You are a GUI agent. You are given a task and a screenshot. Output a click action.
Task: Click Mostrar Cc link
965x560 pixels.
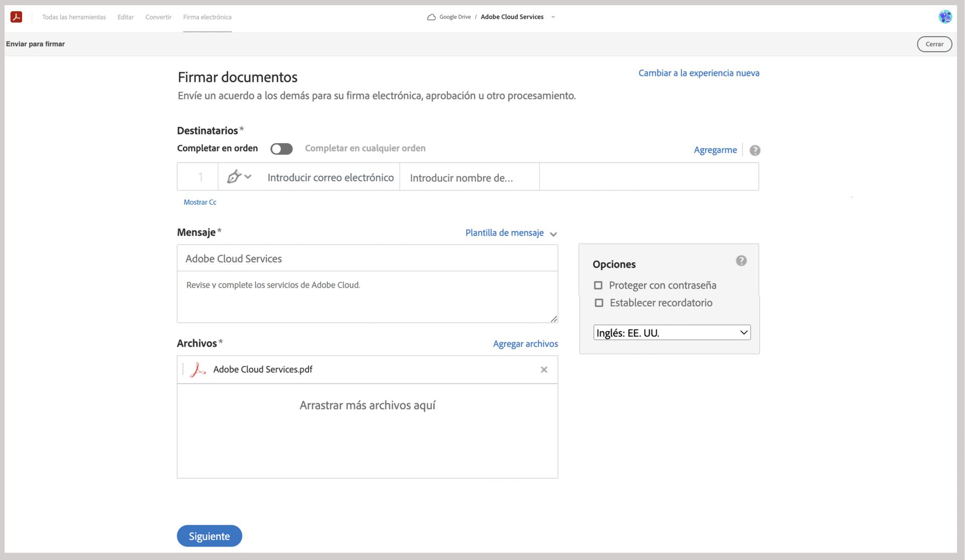coord(200,202)
